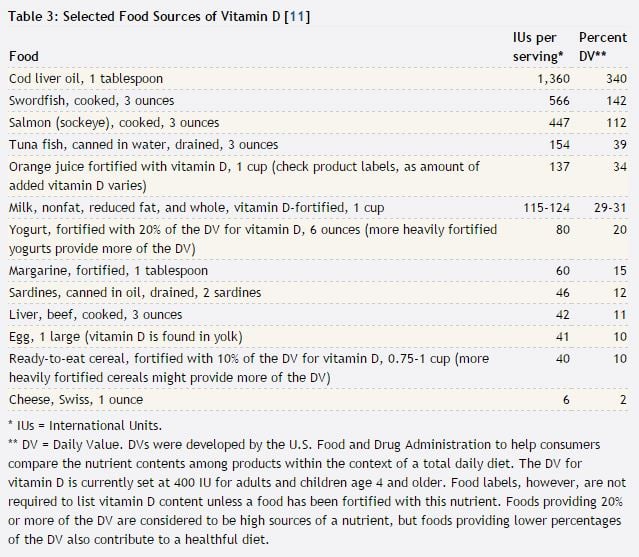The height and width of the screenshot is (557, 639).
Task: Click the Food column header
Action: pos(24,56)
